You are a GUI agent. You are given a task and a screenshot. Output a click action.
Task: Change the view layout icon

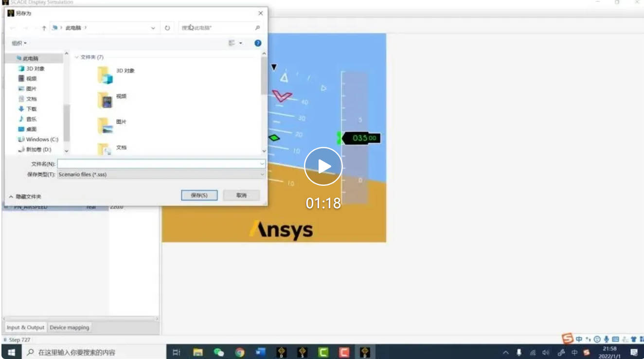click(x=233, y=43)
